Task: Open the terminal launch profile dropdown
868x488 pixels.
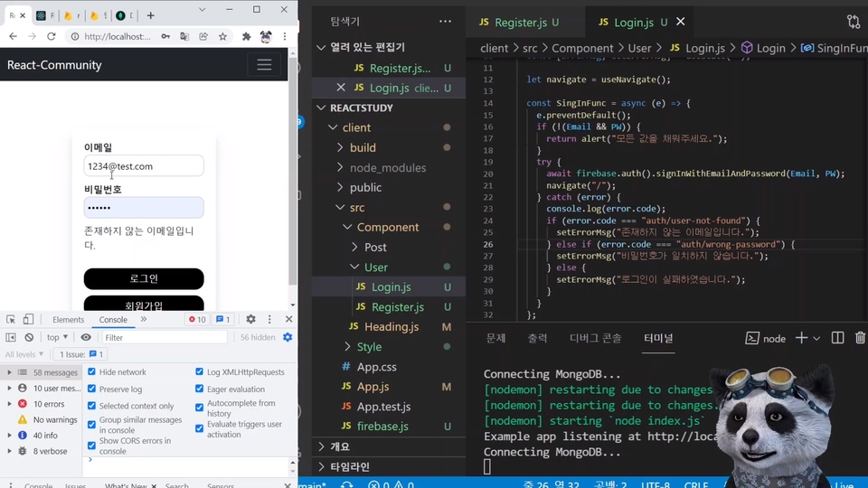Action: [816, 338]
